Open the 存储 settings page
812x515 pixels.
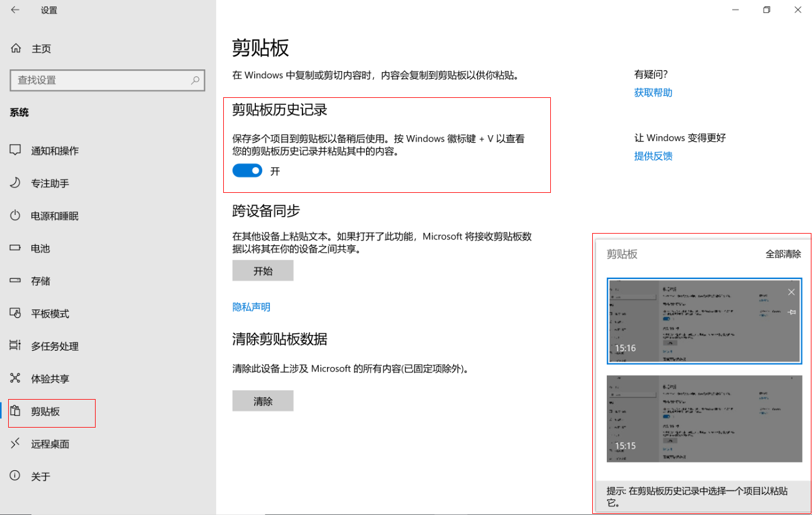pyautogui.click(x=40, y=281)
